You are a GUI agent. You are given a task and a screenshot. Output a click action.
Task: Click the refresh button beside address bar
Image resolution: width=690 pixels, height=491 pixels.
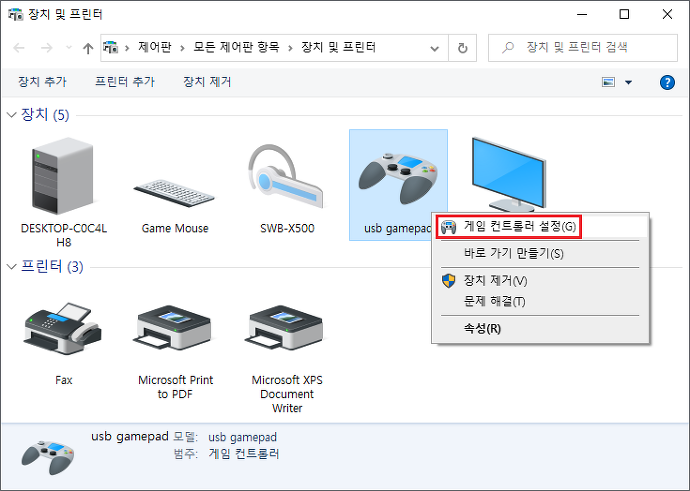click(x=462, y=48)
